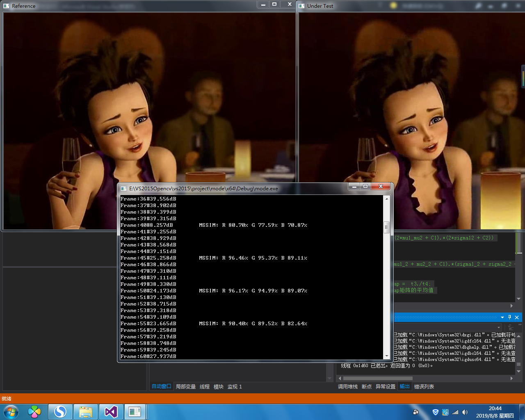Minimize the Reference window
Screen dimensions: 525x420
point(263,4)
